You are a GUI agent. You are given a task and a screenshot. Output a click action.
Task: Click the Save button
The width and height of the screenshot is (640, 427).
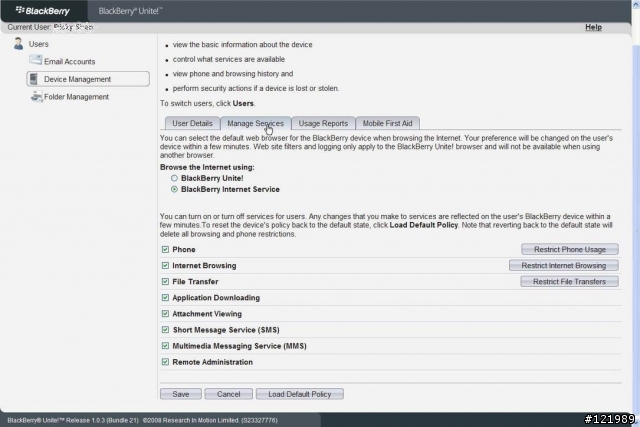181,394
